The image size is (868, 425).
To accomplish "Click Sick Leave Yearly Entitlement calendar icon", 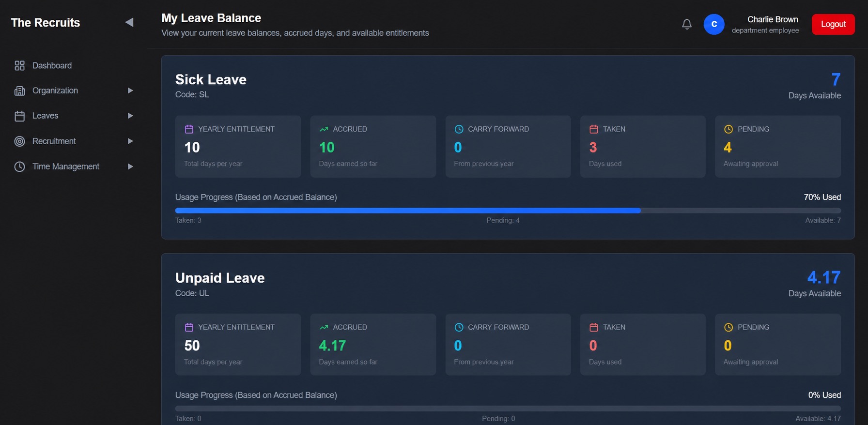I will click(189, 129).
